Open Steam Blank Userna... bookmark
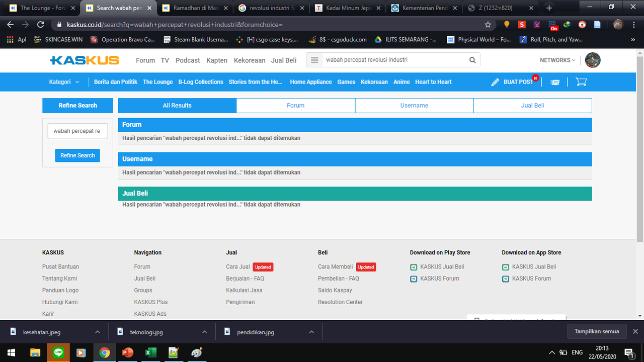 pos(196,39)
